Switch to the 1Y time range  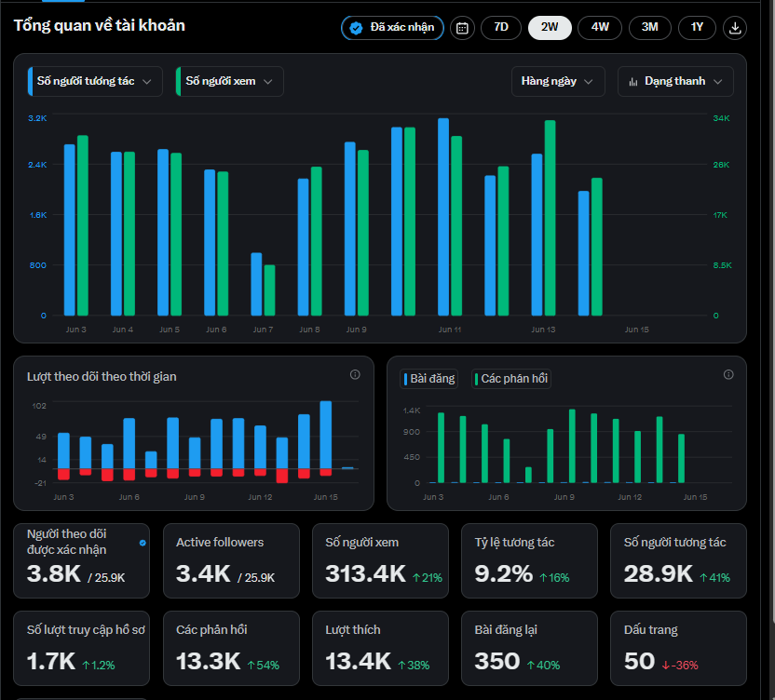coord(697,27)
